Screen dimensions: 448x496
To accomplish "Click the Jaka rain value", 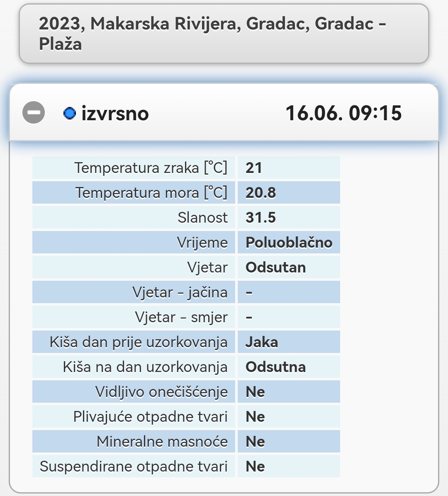I will tap(262, 342).
